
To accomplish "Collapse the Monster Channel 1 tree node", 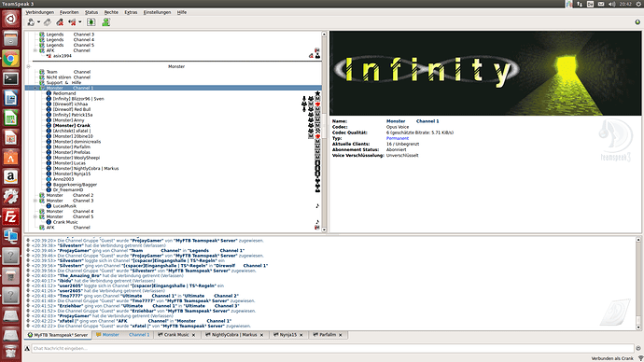I will 35,88.
